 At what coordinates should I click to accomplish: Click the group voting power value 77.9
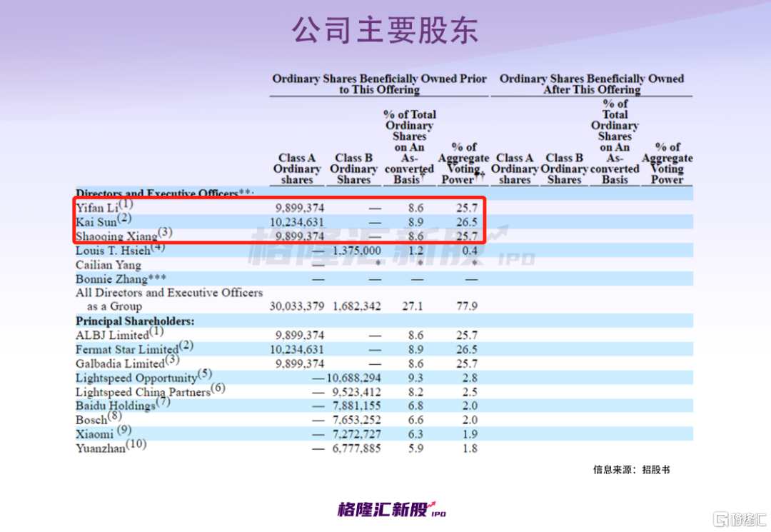click(x=467, y=306)
